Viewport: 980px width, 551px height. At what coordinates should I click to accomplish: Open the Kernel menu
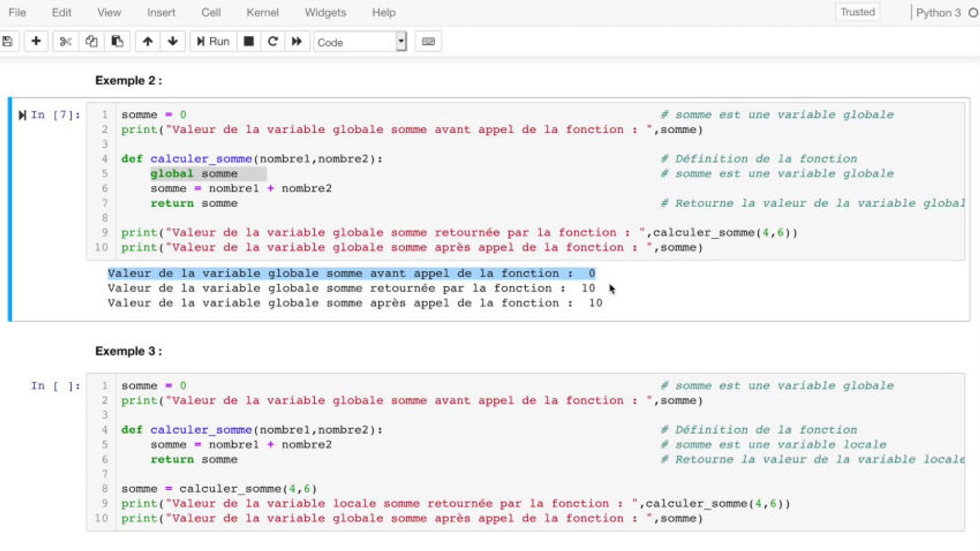pos(262,13)
